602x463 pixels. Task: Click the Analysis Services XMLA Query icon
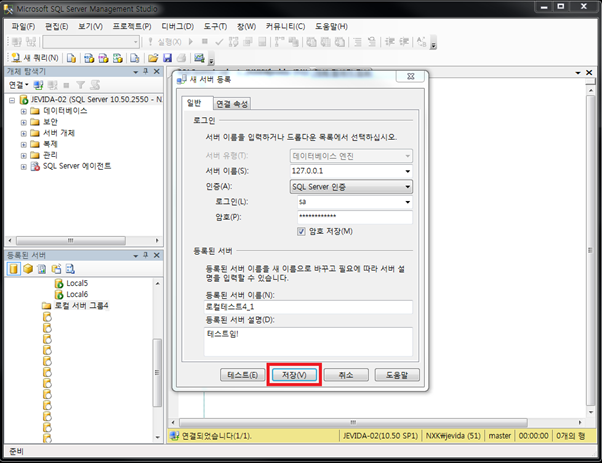coord(118,58)
